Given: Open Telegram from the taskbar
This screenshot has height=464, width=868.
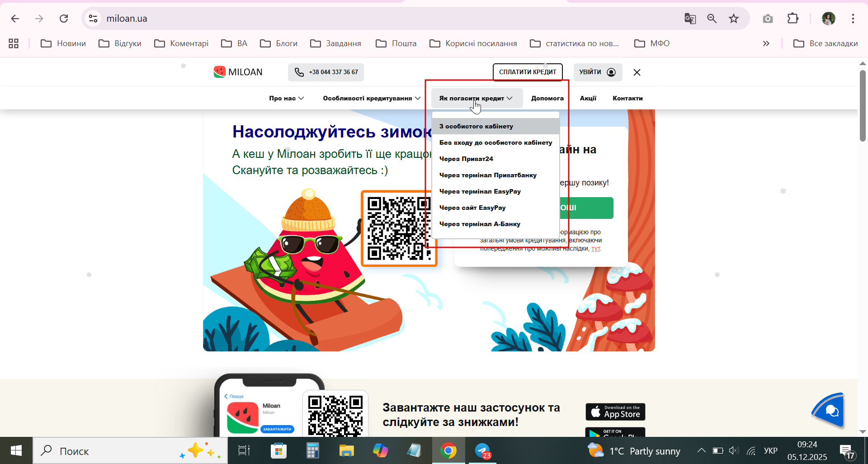Looking at the screenshot, I should click(482, 450).
